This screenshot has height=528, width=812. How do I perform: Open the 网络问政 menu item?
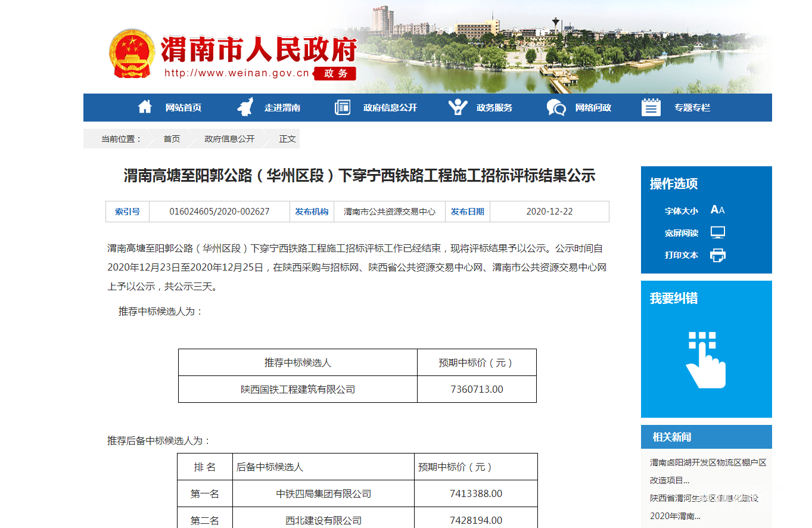pyautogui.click(x=593, y=108)
